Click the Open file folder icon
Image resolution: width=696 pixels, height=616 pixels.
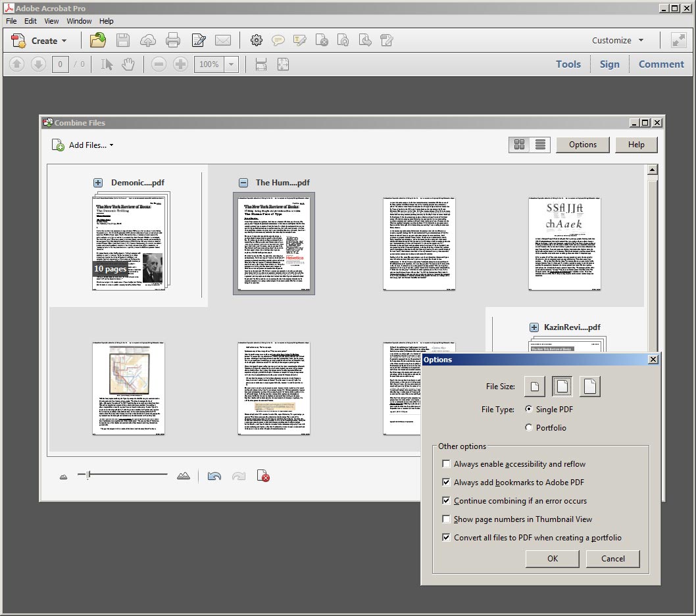coord(97,40)
